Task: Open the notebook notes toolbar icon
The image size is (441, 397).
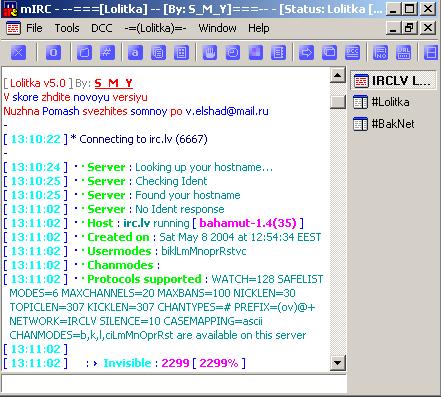Action: coord(278,52)
